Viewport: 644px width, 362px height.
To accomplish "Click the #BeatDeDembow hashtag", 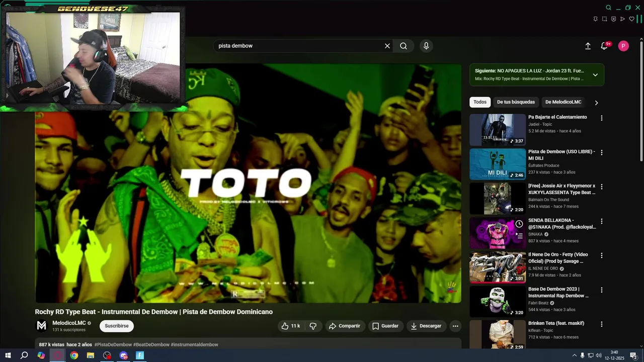I will 151,345.
